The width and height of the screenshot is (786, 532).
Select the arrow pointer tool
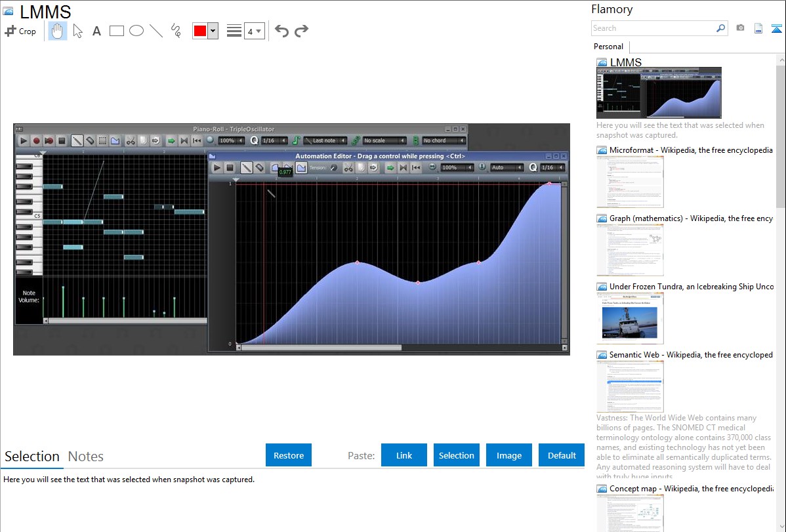(77, 31)
